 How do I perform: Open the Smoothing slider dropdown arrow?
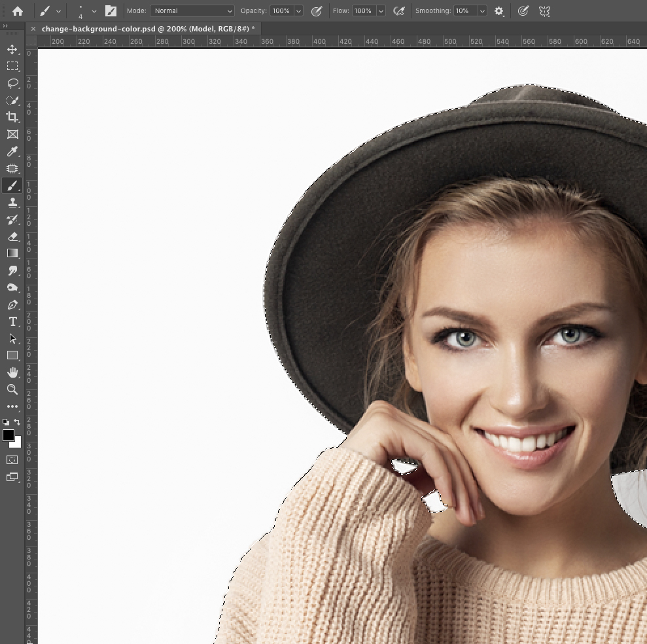(x=482, y=11)
